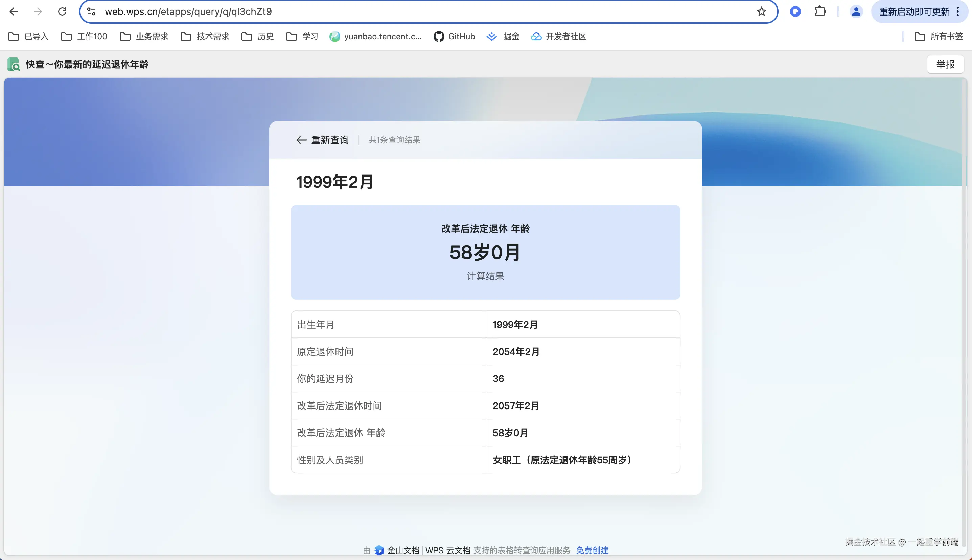Click the blue circular extension icon
972x560 pixels.
(x=795, y=11)
